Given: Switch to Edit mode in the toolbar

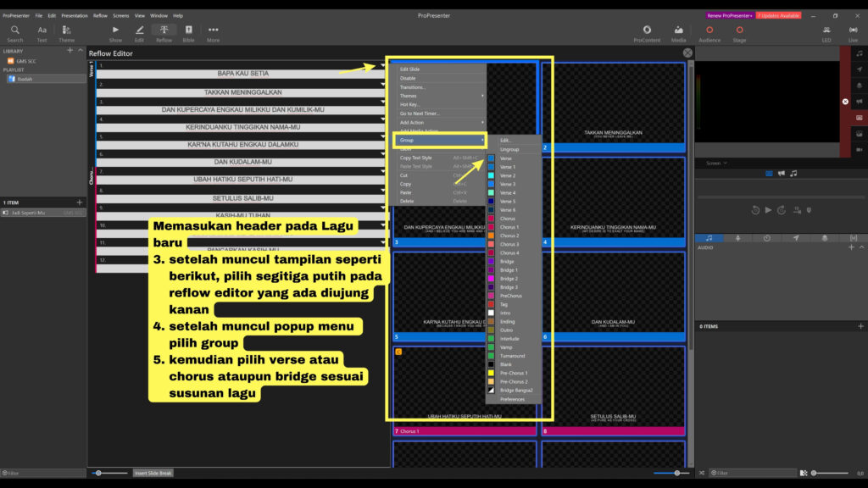Looking at the screenshot, I should tap(140, 33).
